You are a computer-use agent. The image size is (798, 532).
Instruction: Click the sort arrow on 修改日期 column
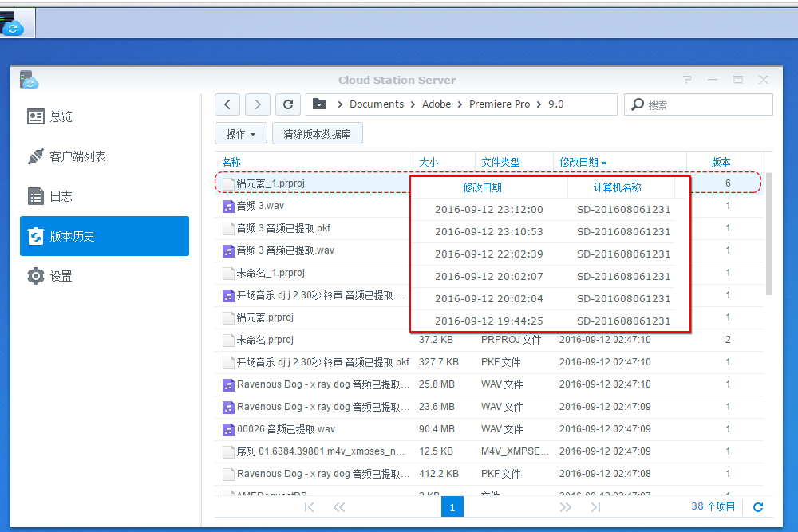606,162
